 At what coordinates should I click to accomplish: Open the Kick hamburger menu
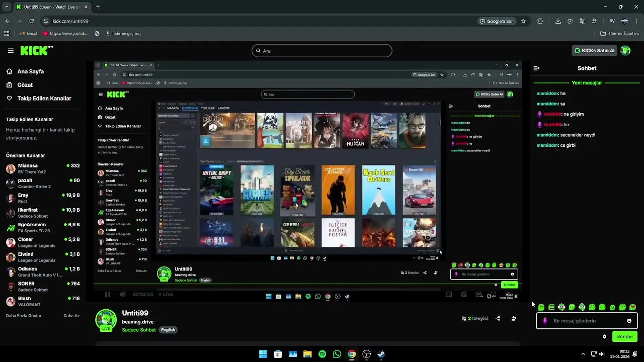[x=11, y=51]
